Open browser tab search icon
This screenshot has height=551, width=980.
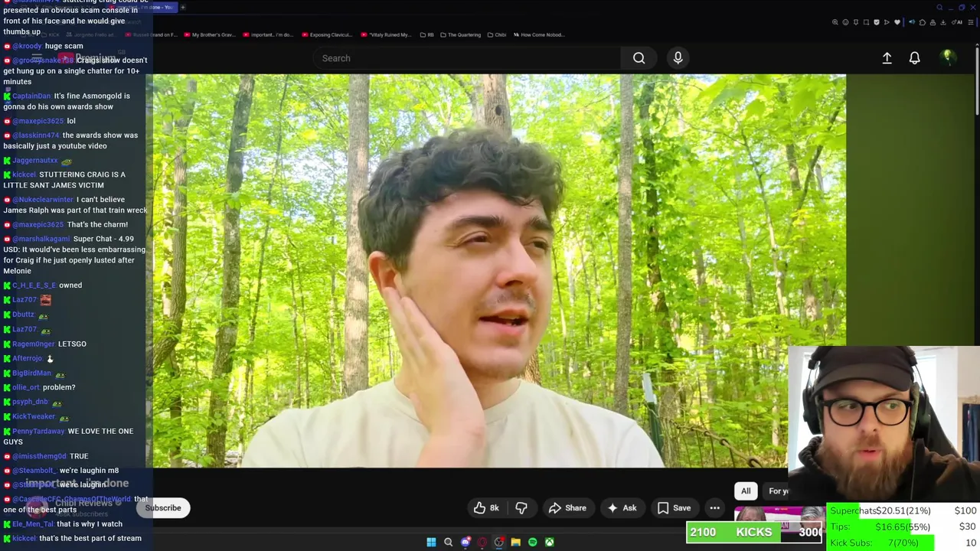(939, 8)
